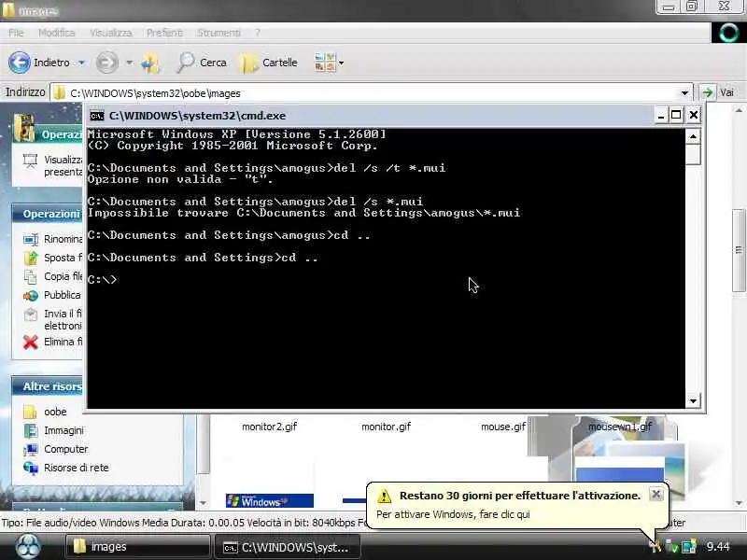Switch to cmd.exe taskbar button

click(x=287, y=547)
